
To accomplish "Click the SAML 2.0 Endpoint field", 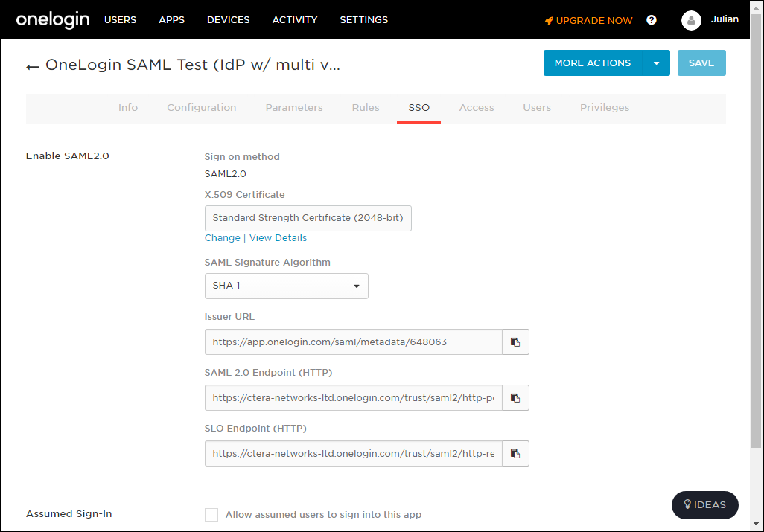I will coord(354,398).
